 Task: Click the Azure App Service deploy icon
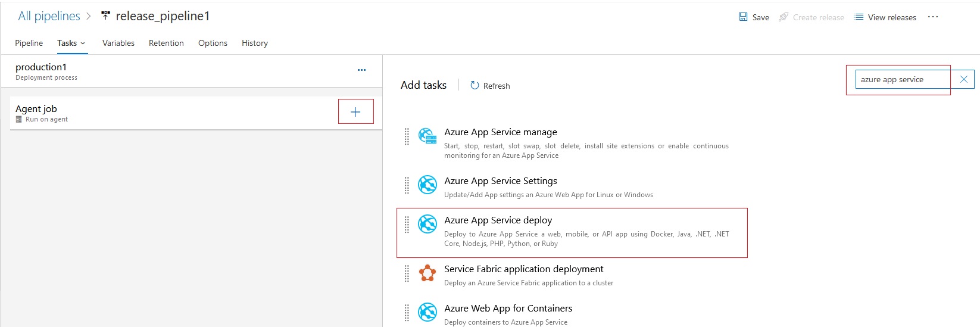[x=427, y=224]
